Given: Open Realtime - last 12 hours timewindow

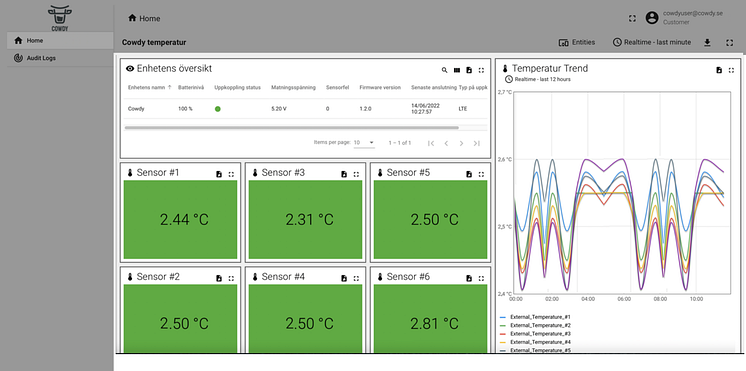Looking at the screenshot, I should [x=538, y=79].
